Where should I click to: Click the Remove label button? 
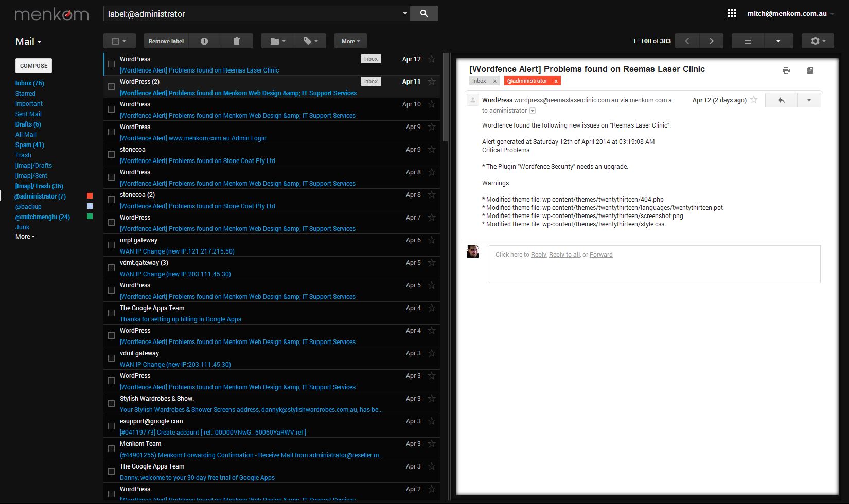point(166,41)
